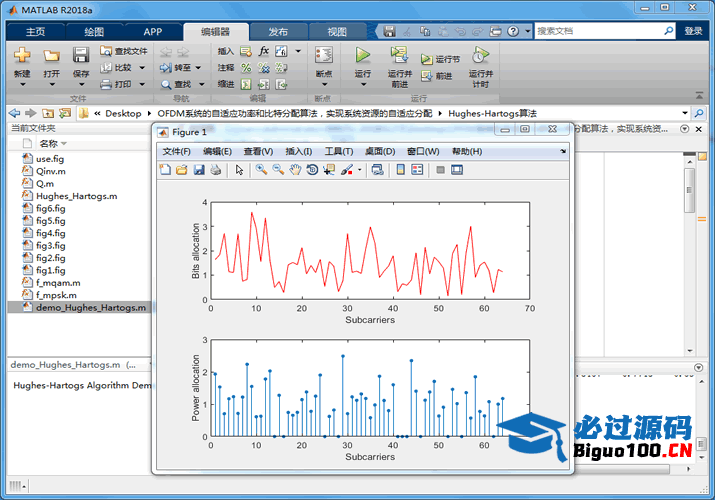
Task: Select the Pan hand tool in Figure 1
Action: pyautogui.click(x=295, y=170)
